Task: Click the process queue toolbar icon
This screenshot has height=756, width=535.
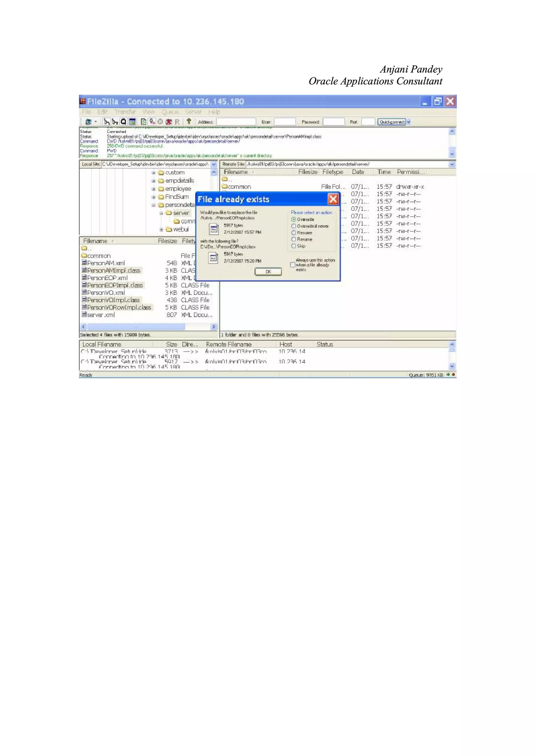Action: coord(152,122)
